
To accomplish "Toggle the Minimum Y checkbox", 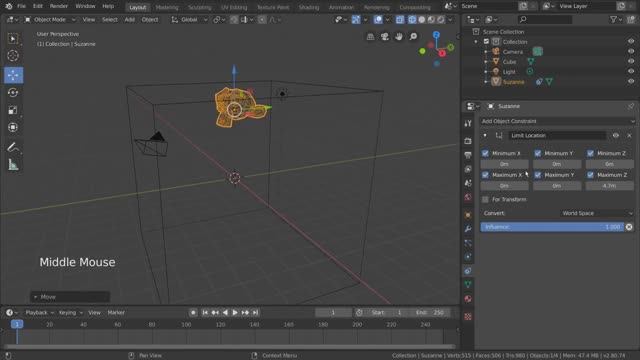I will click(538, 153).
